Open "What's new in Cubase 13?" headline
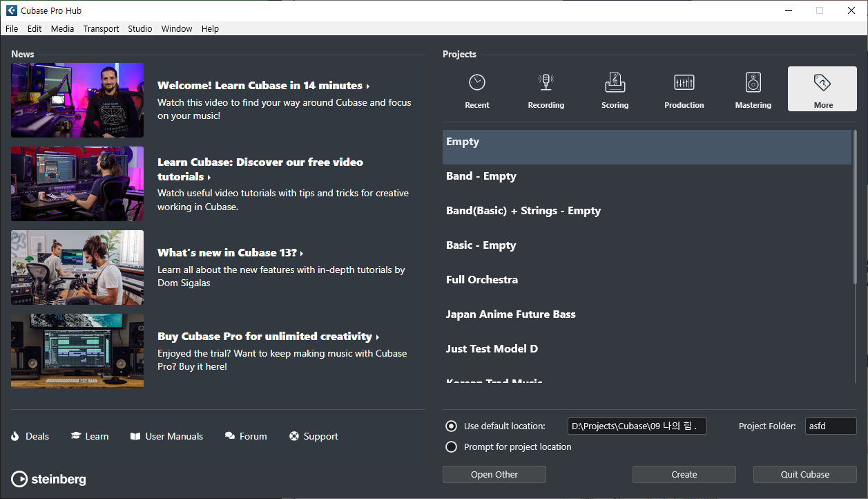The width and height of the screenshot is (868, 499). coord(231,253)
